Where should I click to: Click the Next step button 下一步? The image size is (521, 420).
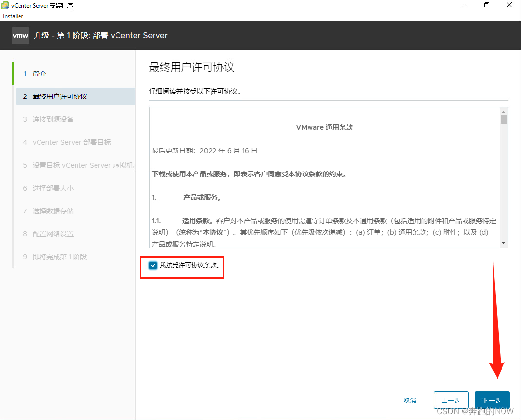tap(492, 400)
